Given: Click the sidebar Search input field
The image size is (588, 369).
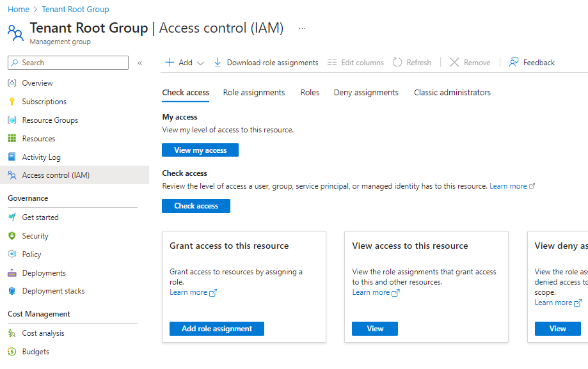Looking at the screenshot, I should [68, 63].
